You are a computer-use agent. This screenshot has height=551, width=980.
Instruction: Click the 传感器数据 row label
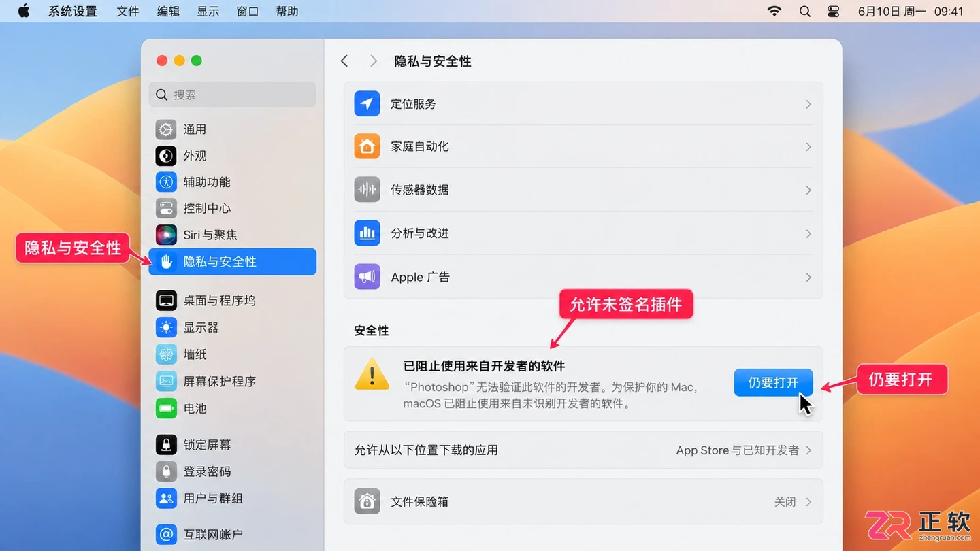pyautogui.click(x=420, y=190)
